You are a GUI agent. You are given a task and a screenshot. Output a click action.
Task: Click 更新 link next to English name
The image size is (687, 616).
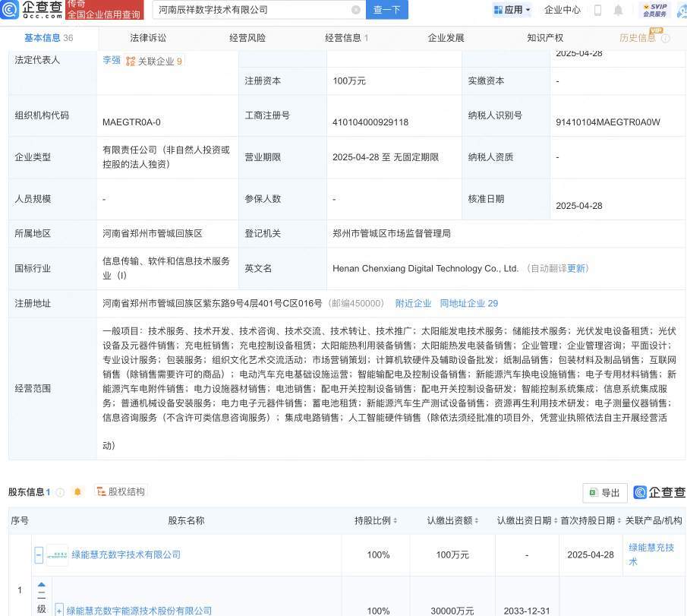576,268
